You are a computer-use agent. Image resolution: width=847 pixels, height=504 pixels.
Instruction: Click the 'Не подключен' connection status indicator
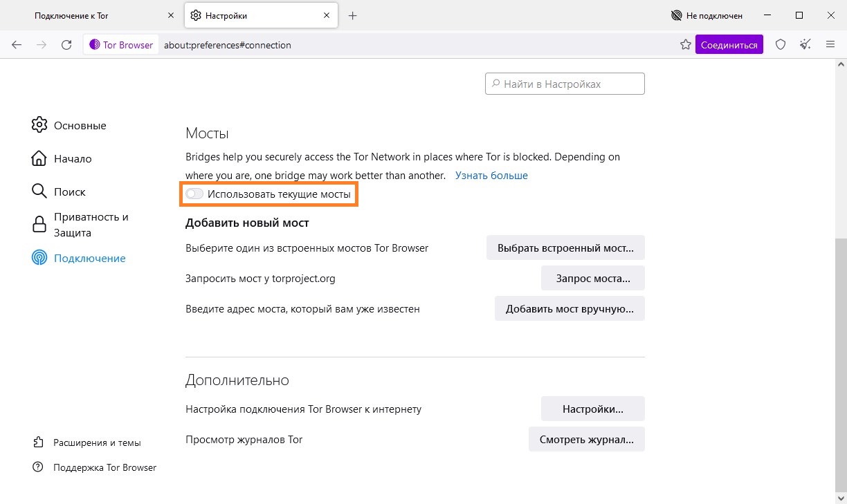pos(707,15)
